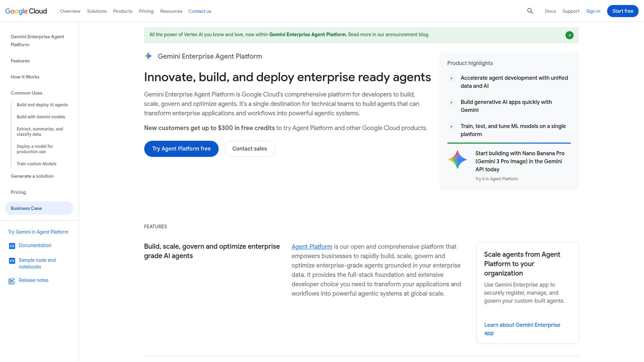
Task: Select Pricing in the left sidebar
Action: (18, 192)
